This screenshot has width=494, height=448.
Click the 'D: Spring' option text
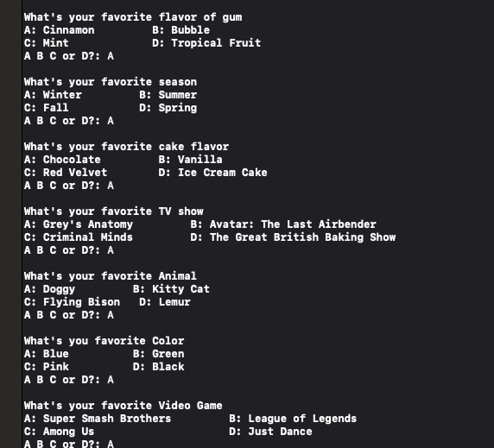(x=168, y=108)
